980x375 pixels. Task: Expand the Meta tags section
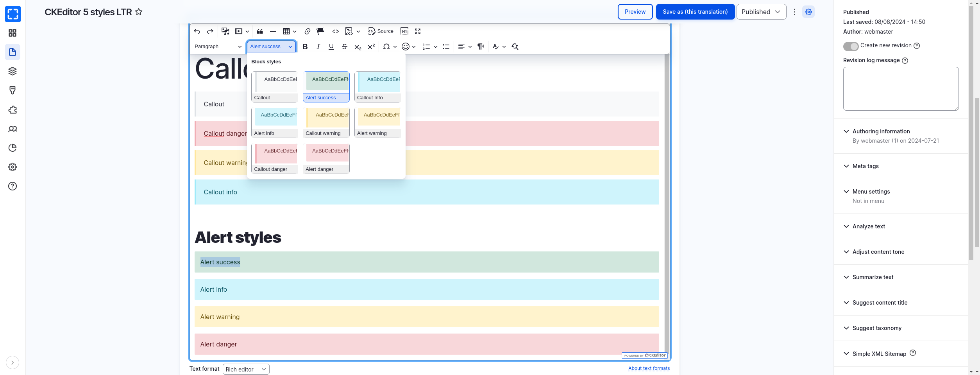click(x=865, y=166)
